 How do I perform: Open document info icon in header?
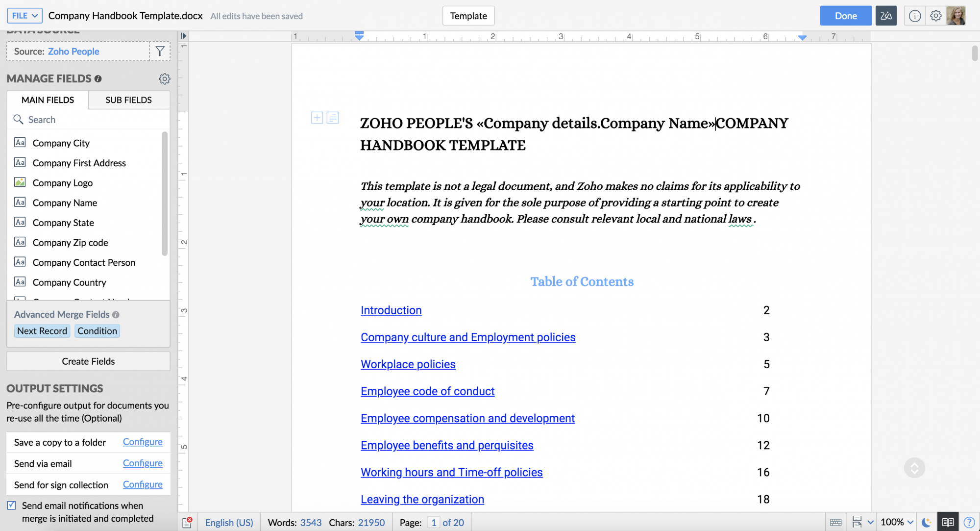[914, 16]
